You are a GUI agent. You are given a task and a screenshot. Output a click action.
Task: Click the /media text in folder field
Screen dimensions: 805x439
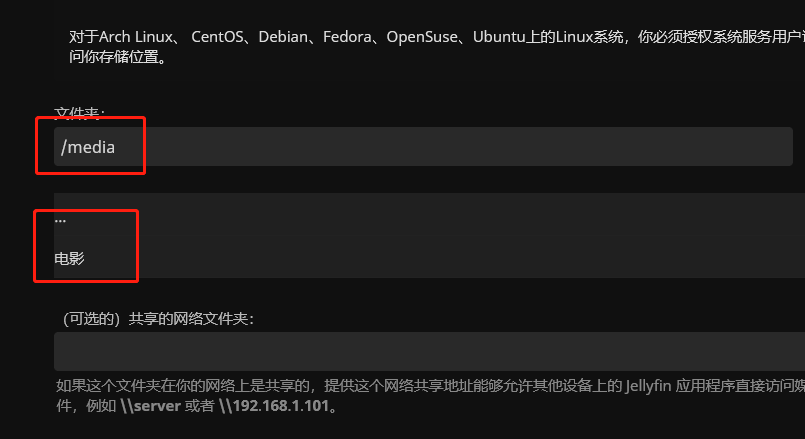point(88,147)
